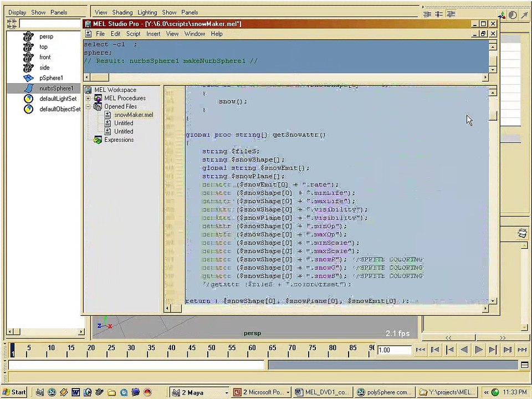Click code editor vertical scrollbar thumb

(x=493, y=116)
